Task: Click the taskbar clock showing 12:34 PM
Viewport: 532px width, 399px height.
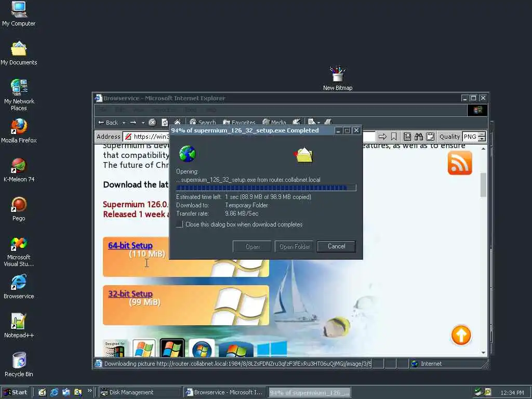Action: (x=512, y=393)
